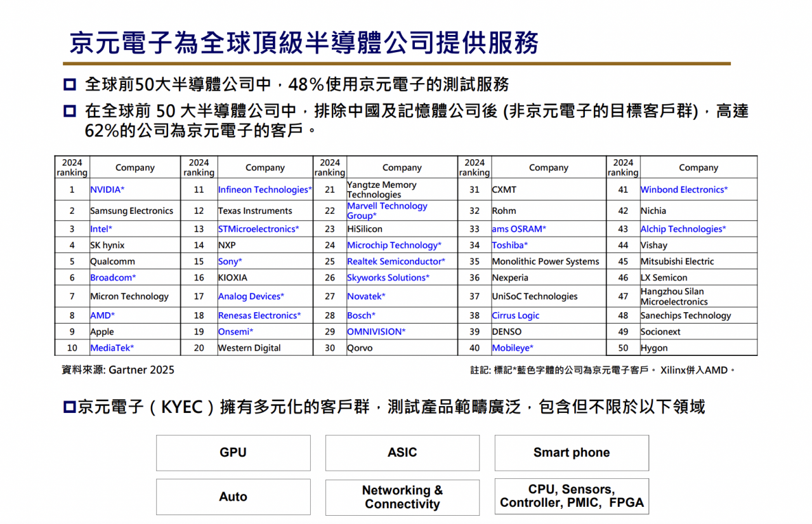The height and width of the screenshot is (524, 812).
Task: Click Hangzhou Silan Microelectronics cell
Action: [x=698, y=296]
